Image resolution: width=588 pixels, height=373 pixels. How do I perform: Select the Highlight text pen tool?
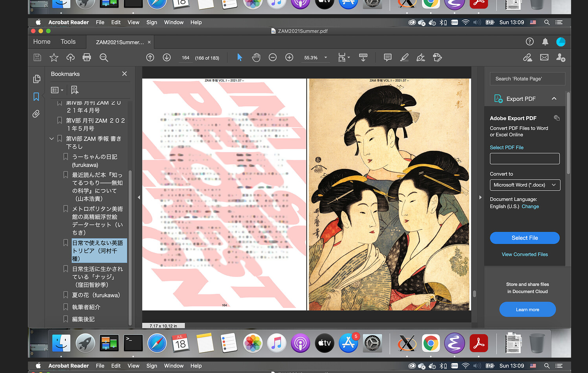point(404,58)
